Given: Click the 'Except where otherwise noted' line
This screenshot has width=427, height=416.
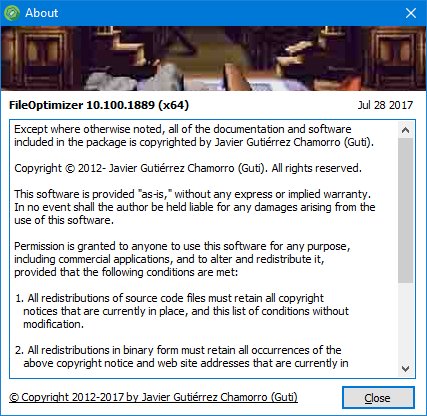Looking at the screenshot, I should point(183,129).
